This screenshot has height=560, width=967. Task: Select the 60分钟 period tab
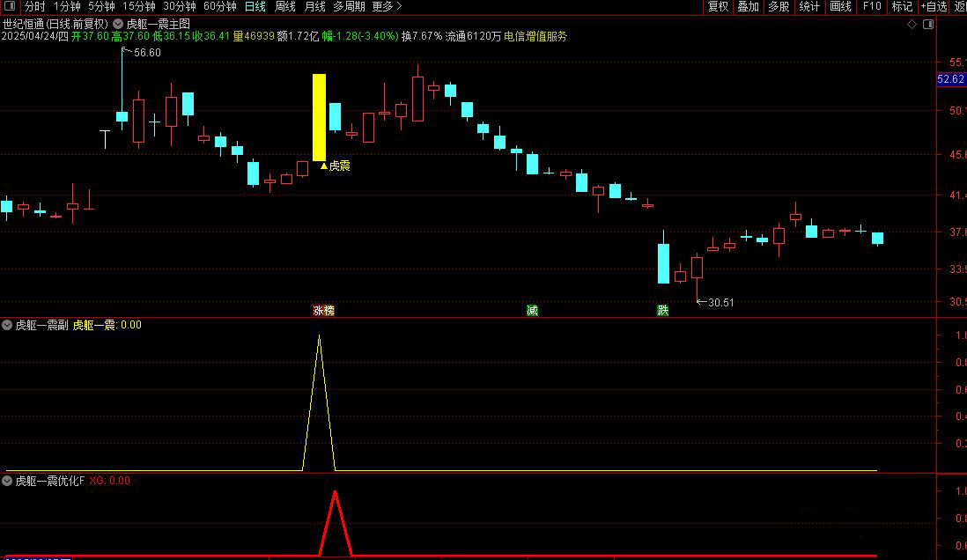click(220, 6)
